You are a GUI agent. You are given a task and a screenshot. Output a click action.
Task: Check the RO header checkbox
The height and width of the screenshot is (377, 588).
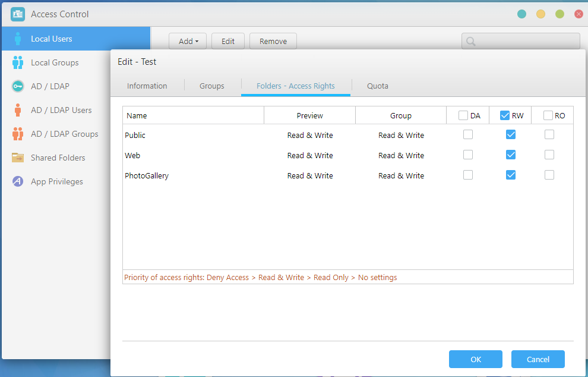pos(548,115)
